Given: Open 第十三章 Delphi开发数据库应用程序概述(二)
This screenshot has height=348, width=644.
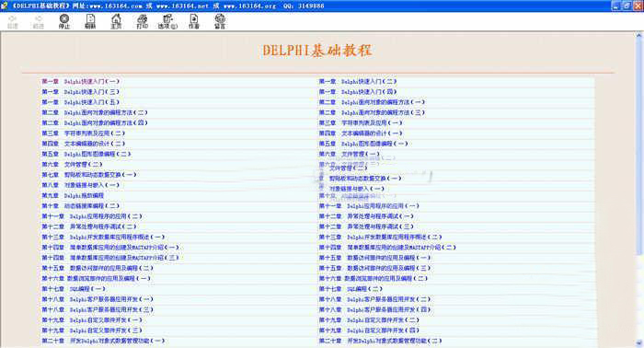Looking at the screenshot, I should click(381, 238).
